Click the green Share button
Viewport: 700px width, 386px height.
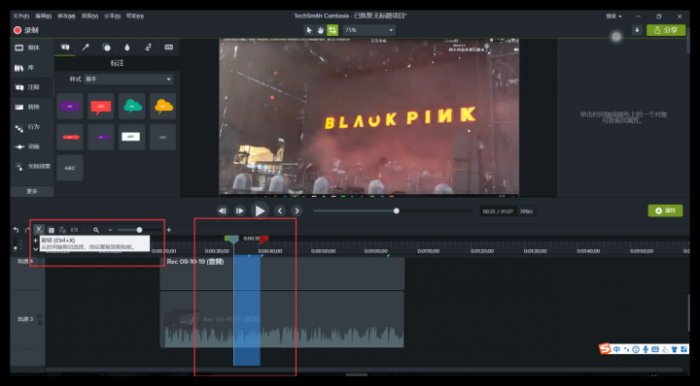(x=666, y=30)
